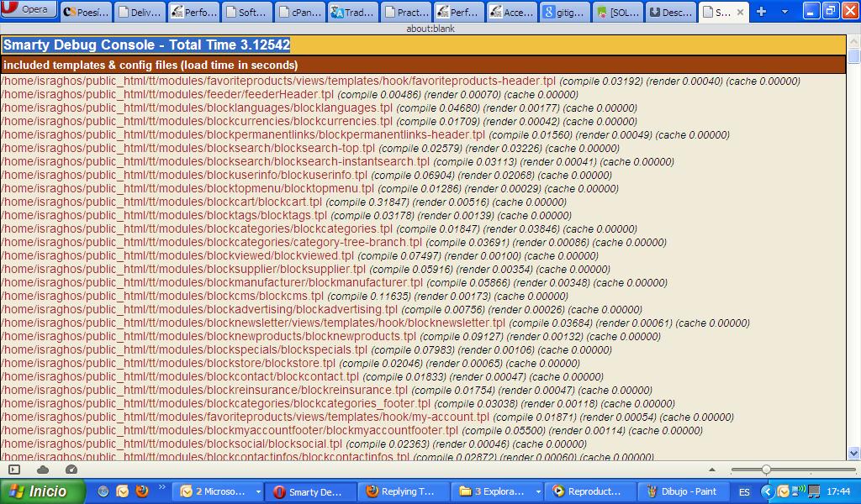The image size is (861, 504).
Task: Click the blockmanufacturer.tpl row
Action: pos(335,282)
